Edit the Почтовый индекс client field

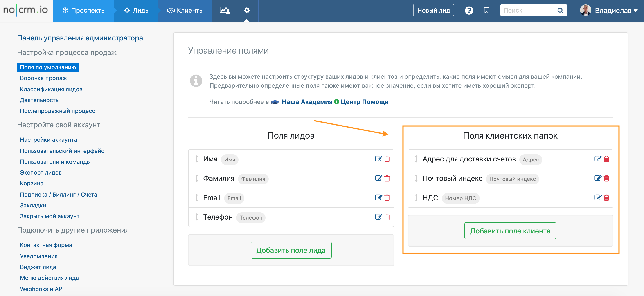pos(597,178)
